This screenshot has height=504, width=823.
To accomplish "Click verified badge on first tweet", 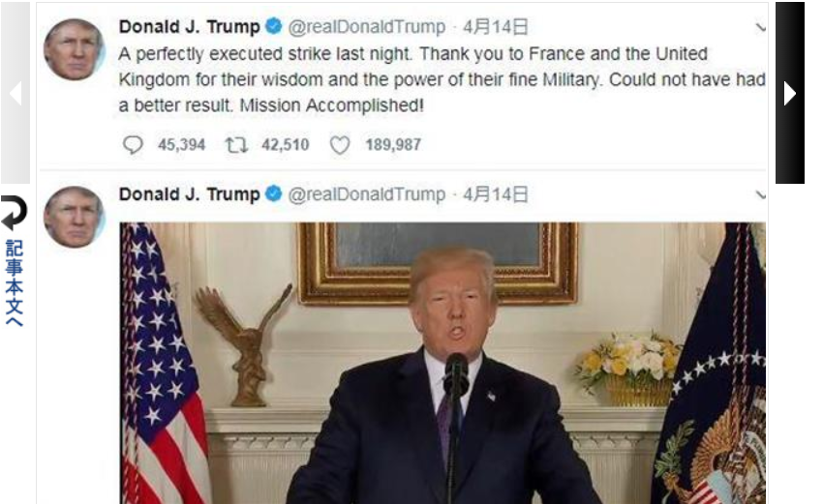I will coord(273,25).
